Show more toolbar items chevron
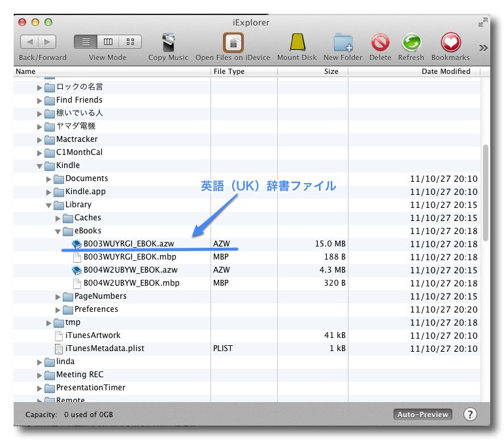504x440 pixels. (483, 48)
